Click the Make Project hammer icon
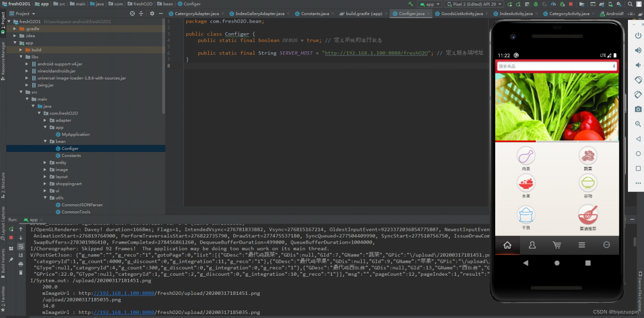Screen dimensions: 644x318 [x=411, y=4]
